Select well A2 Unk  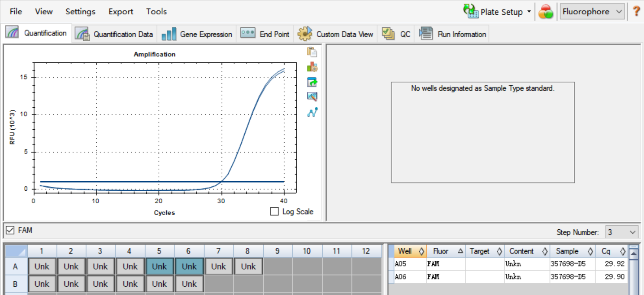pos(71,266)
